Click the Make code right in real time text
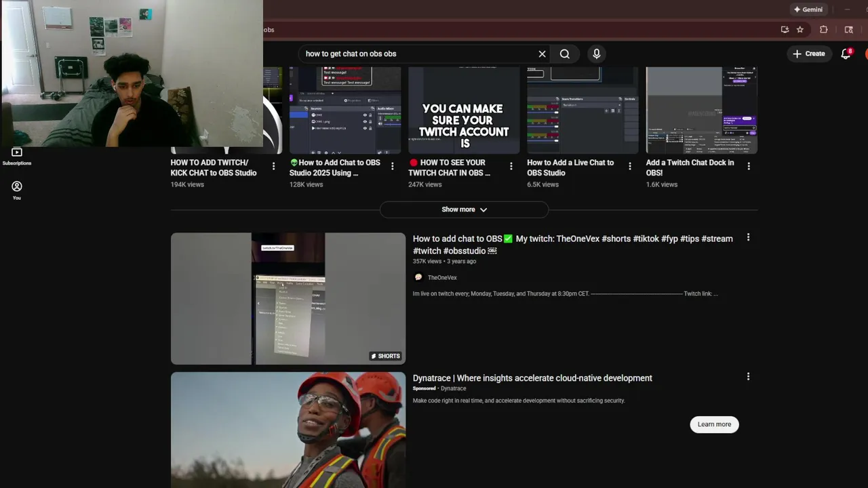 [519, 401]
